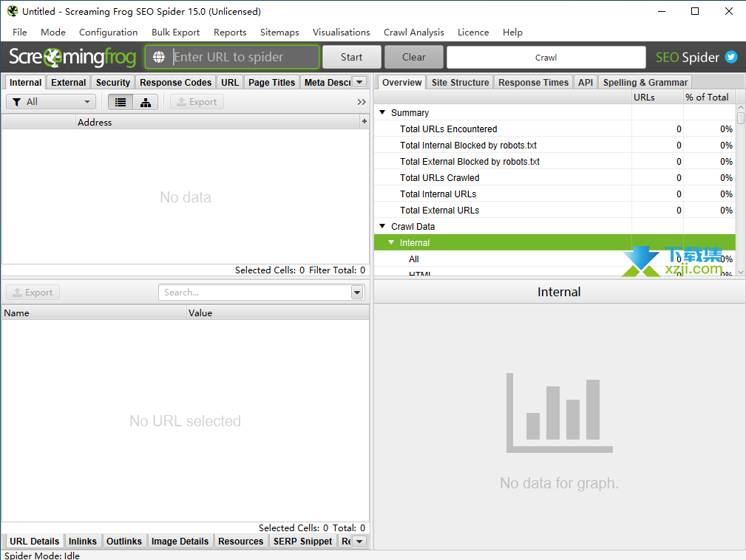Select Total URLs Crawled row
The image size is (746, 560).
click(555, 178)
